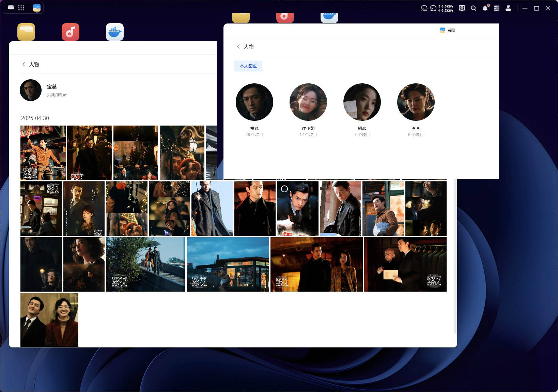Open the 汪小姐 person album
The height and width of the screenshot is (392, 558).
[x=308, y=102]
